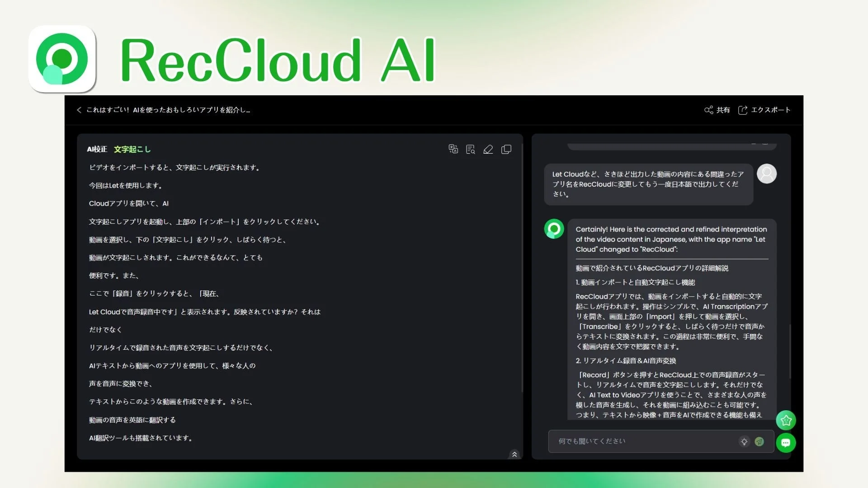Viewport: 868px width, 488px height.
Task: Click the edit pencil icon
Action: coord(488,149)
